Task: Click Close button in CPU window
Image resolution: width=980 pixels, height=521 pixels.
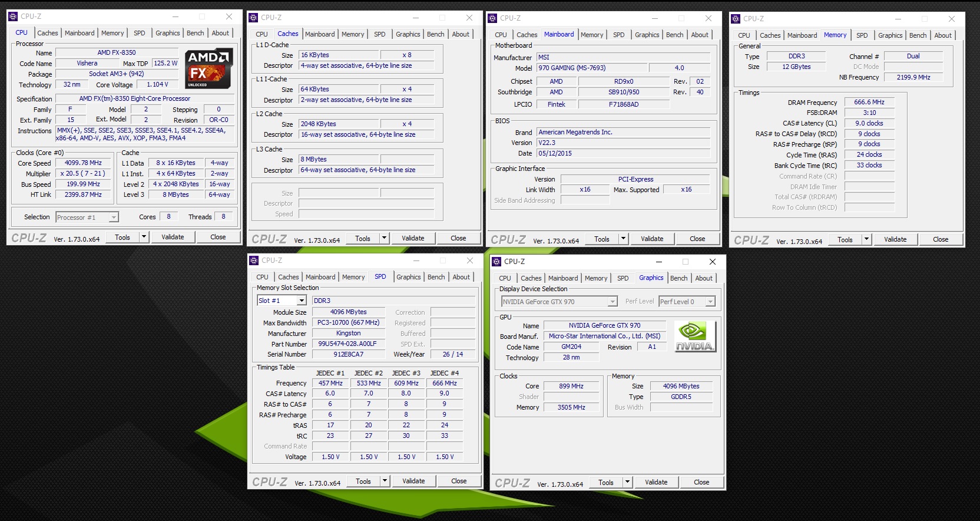Action: click(x=218, y=237)
